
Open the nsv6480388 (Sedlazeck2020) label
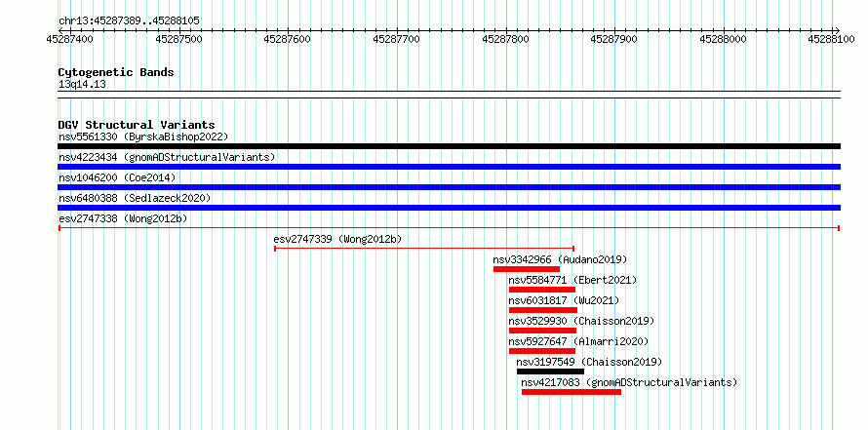(135, 198)
